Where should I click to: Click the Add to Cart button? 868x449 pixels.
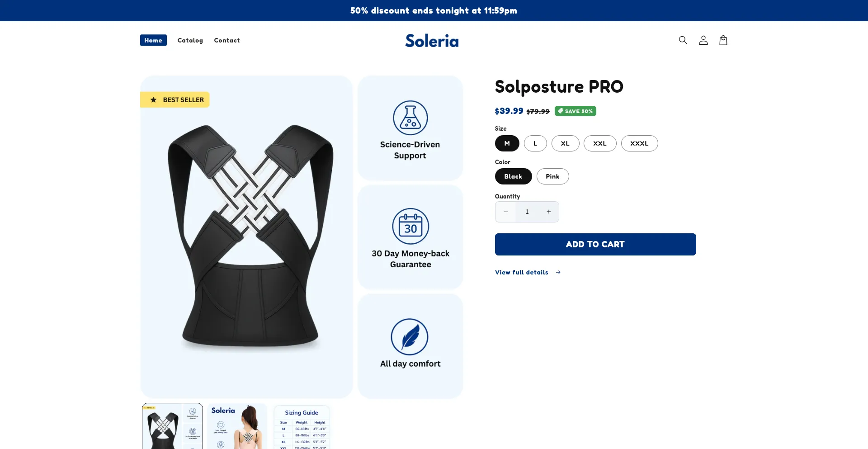(595, 244)
